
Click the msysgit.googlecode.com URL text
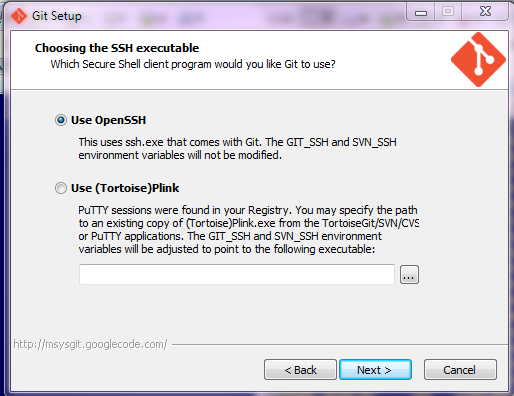(x=90, y=344)
